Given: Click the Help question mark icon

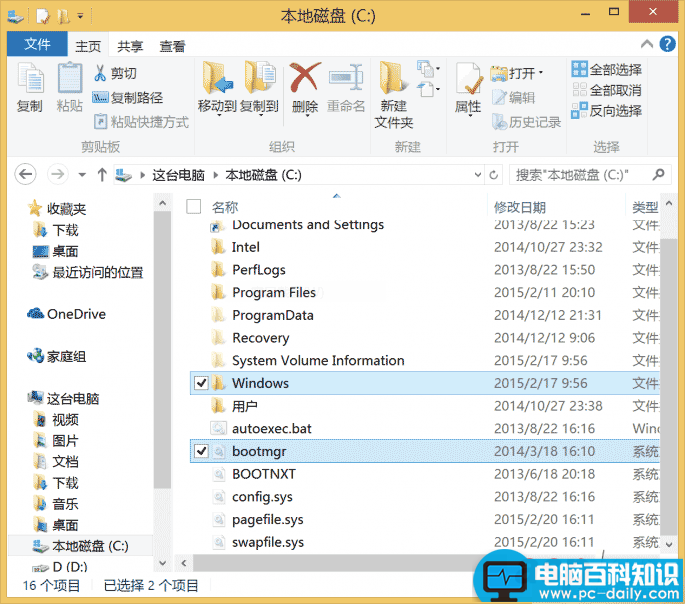Looking at the screenshot, I should tap(668, 44).
